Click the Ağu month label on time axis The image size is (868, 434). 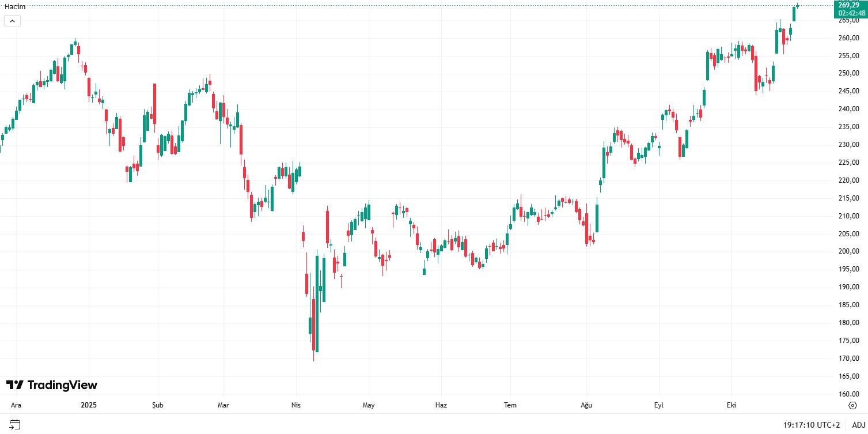click(586, 405)
